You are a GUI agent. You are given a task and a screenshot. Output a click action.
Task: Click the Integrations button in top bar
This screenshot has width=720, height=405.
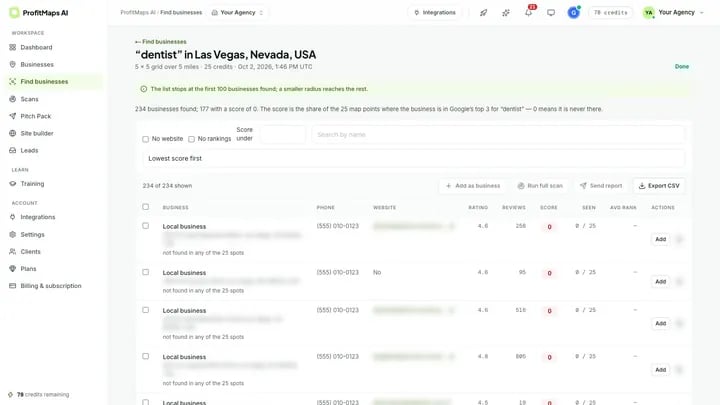[x=435, y=13]
